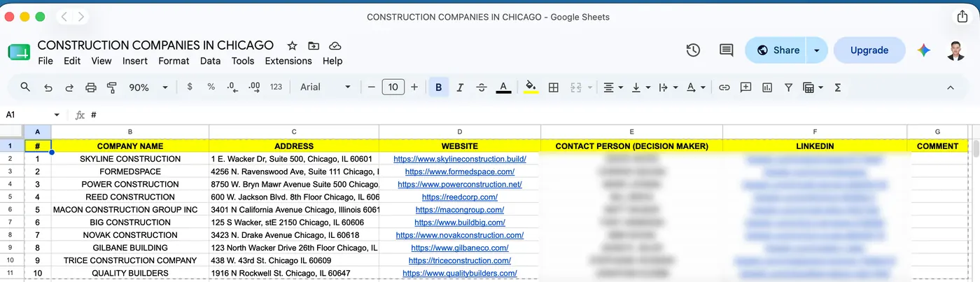Click the print icon
This screenshot has height=282, width=980.
tap(90, 87)
